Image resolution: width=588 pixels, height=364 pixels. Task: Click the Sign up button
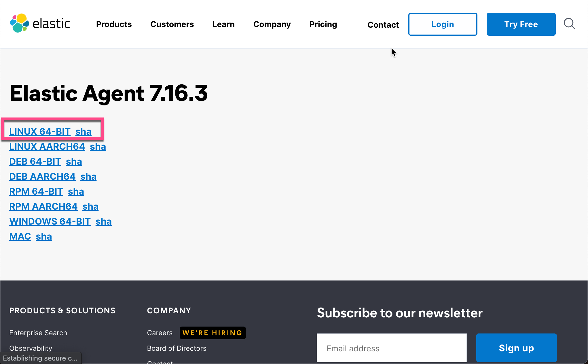(x=516, y=348)
